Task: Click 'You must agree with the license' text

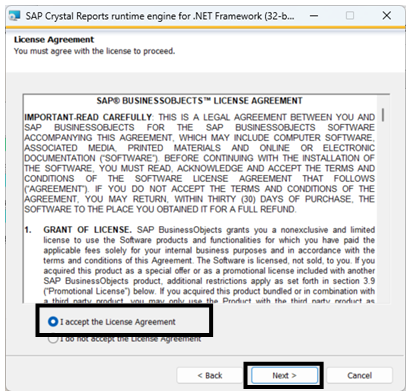Action: 94,51
